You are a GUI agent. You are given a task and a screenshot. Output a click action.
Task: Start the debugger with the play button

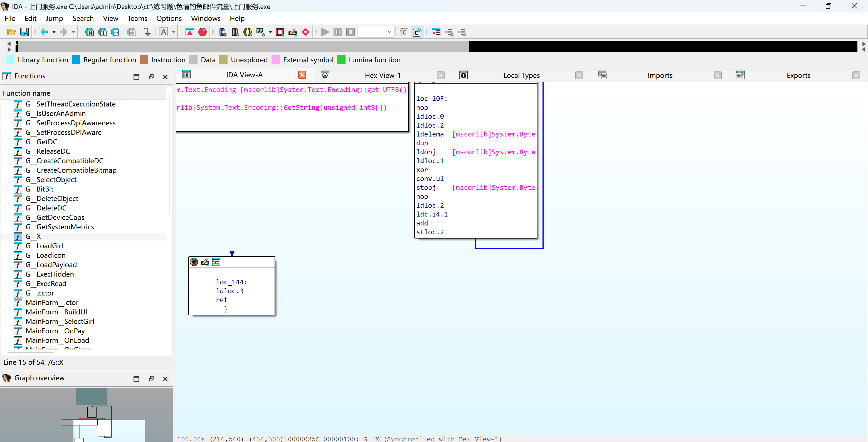coord(325,32)
